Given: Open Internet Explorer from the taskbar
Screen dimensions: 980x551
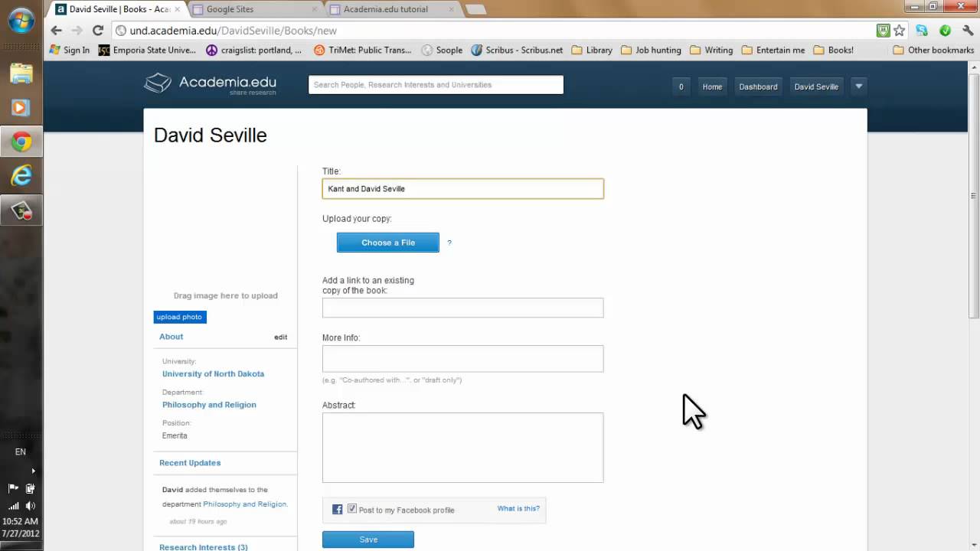Looking at the screenshot, I should 21,175.
